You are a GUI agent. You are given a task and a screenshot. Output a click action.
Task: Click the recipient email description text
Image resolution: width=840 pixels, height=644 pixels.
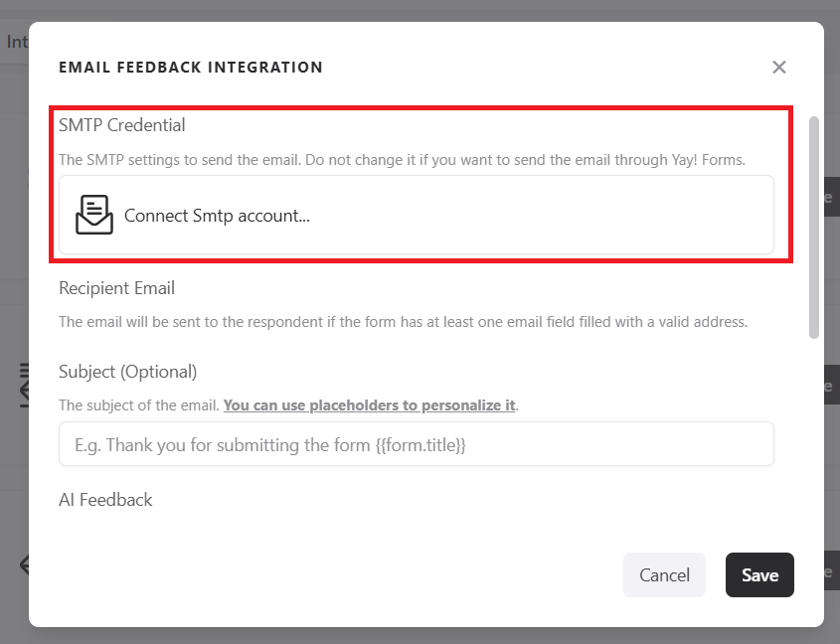[403, 322]
